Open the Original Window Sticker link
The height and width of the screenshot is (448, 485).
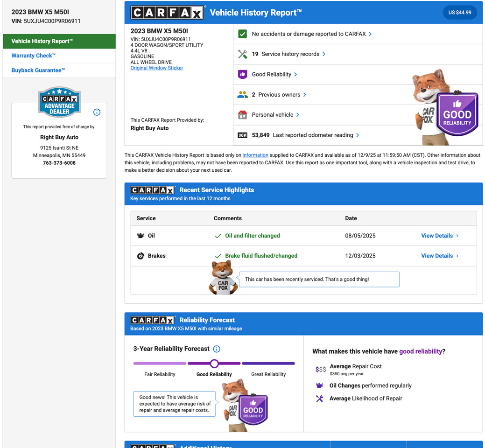(x=157, y=68)
